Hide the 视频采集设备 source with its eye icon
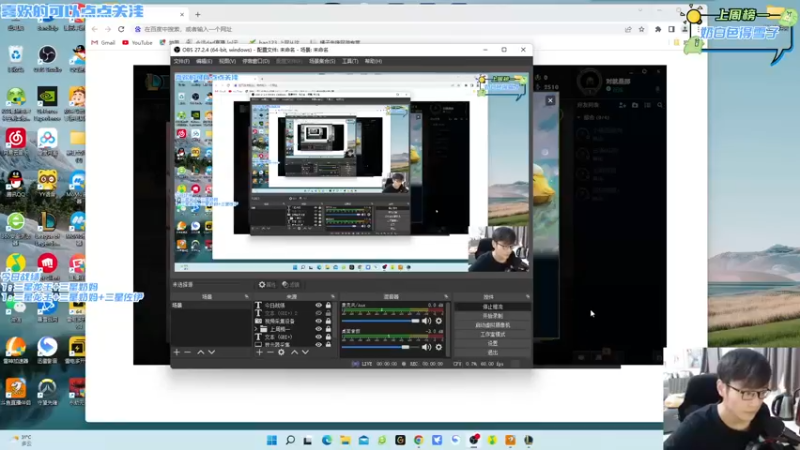 coord(319,321)
